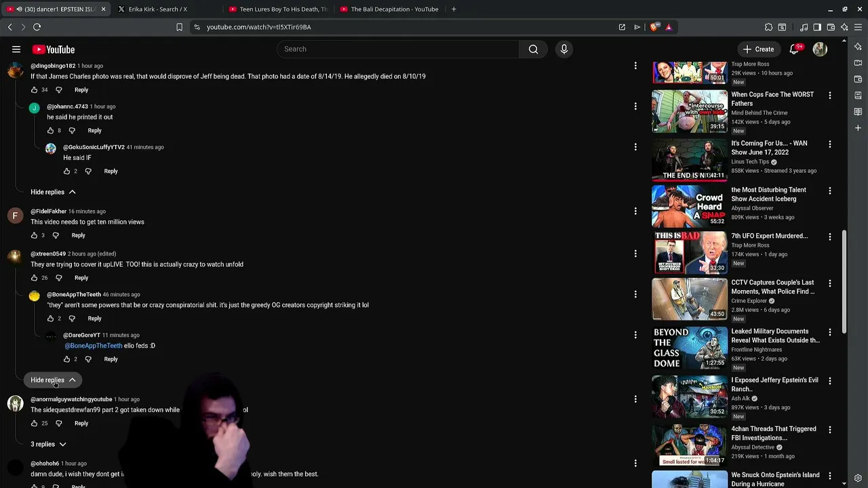Reply to @dingobingo182's comment
The width and height of the screenshot is (868, 488).
tap(81, 89)
